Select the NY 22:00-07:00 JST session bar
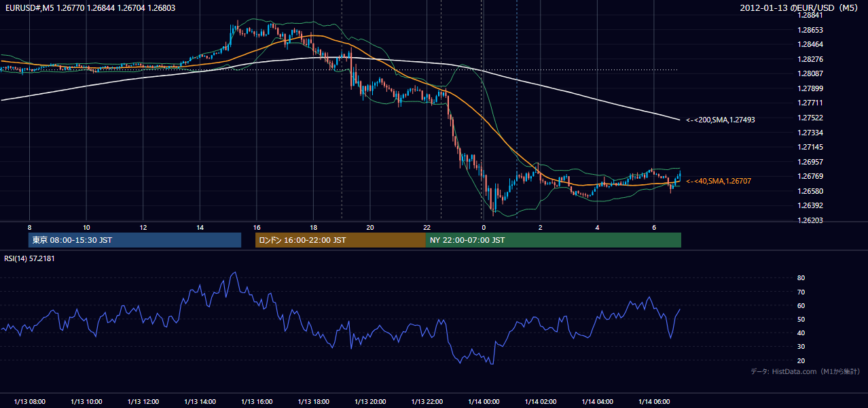The width and height of the screenshot is (868, 408). pyautogui.click(x=554, y=240)
